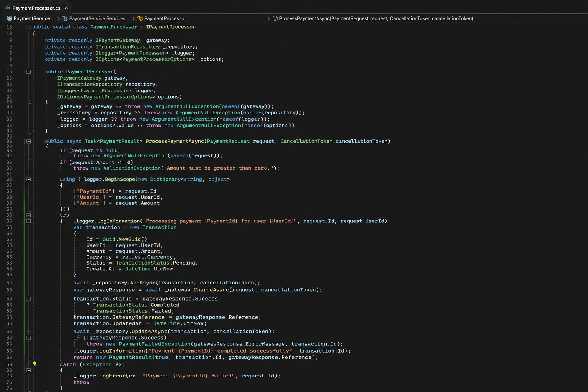This screenshot has width=588, height=392.
Task: Collapse the ProcessPaymentAsync method
Action: tap(29, 141)
